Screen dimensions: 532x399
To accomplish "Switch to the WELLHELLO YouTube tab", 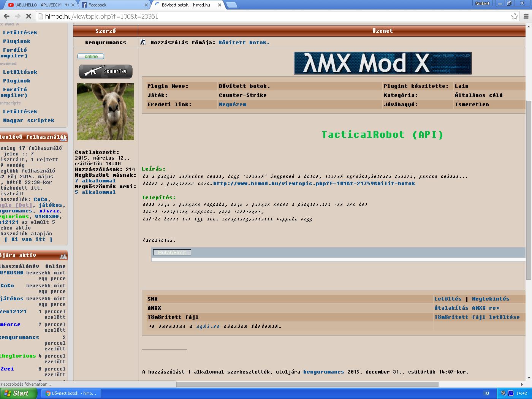I will coord(38,5).
